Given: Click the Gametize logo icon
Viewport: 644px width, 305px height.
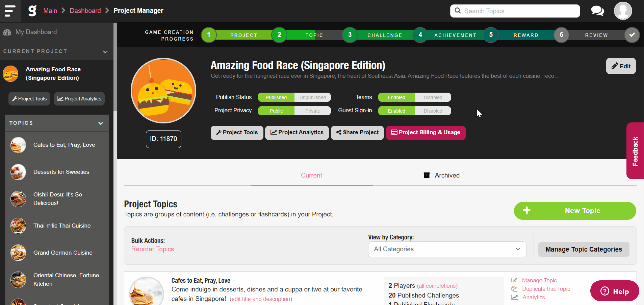Looking at the screenshot, I should click(32, 11).
